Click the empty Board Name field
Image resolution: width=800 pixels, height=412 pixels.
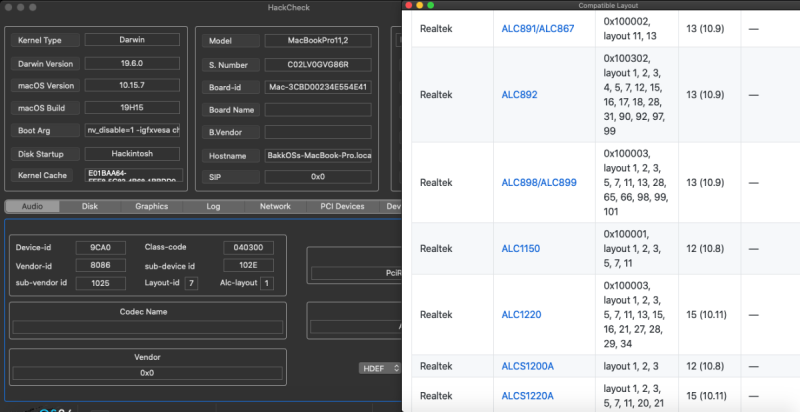(318, 110)
